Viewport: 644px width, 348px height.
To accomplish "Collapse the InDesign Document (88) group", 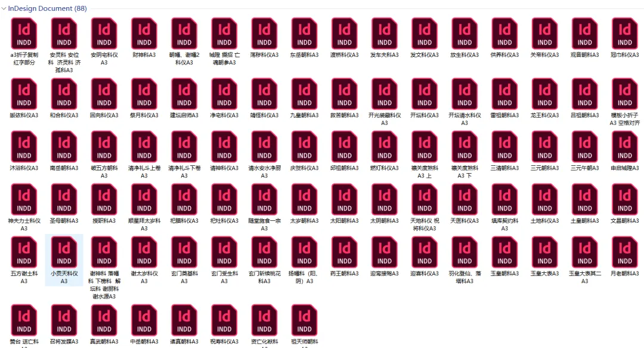I will click(4, 8).
